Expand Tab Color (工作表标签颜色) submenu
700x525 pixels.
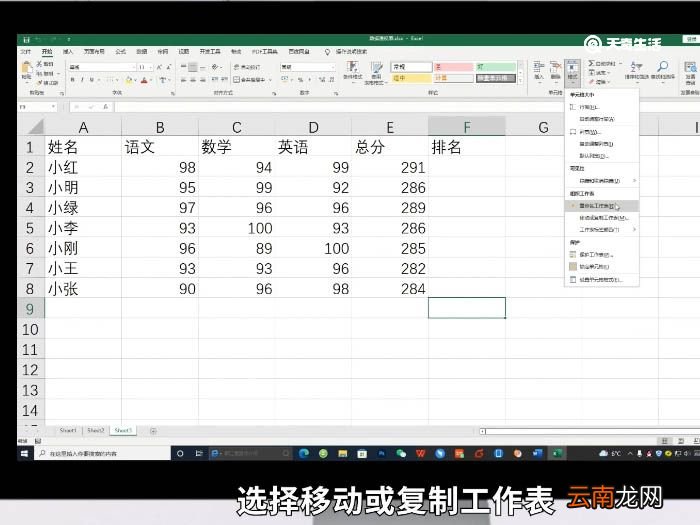click(602, 229)
